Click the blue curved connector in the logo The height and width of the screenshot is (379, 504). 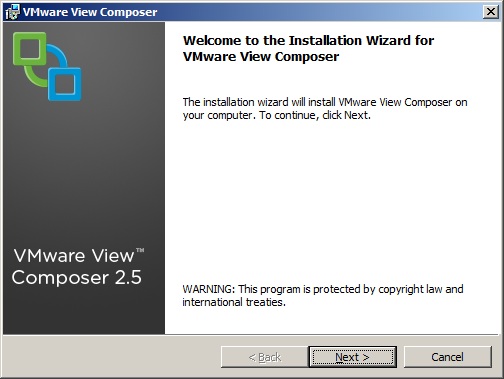59,55
